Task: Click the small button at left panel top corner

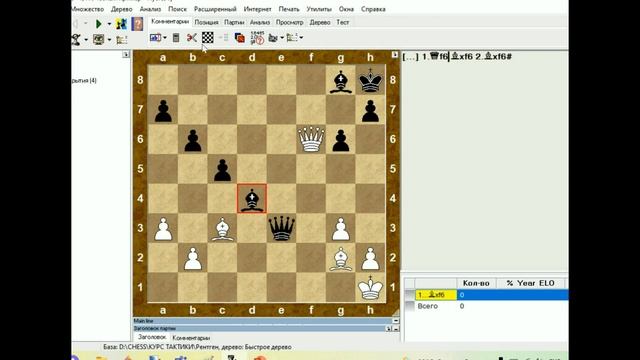Action: pos(126,54)
